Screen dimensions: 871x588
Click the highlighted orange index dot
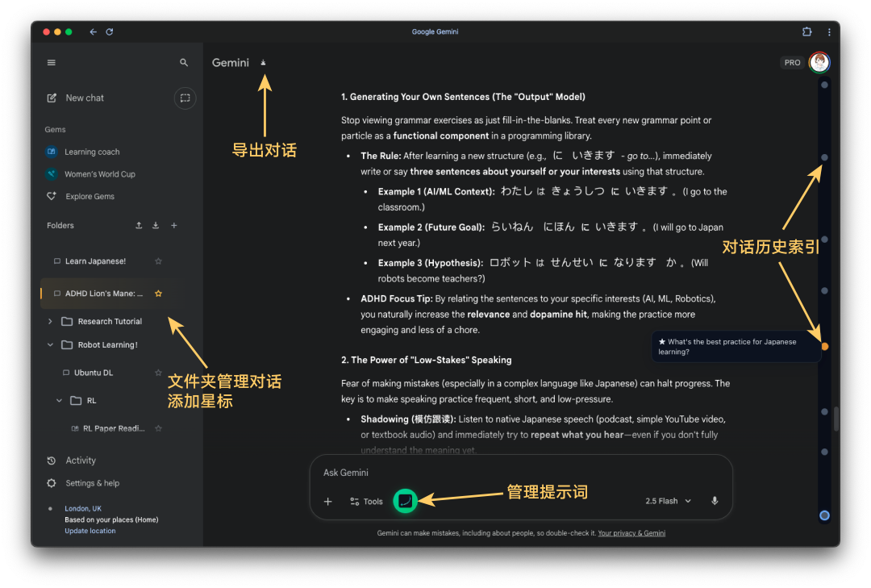824,346
